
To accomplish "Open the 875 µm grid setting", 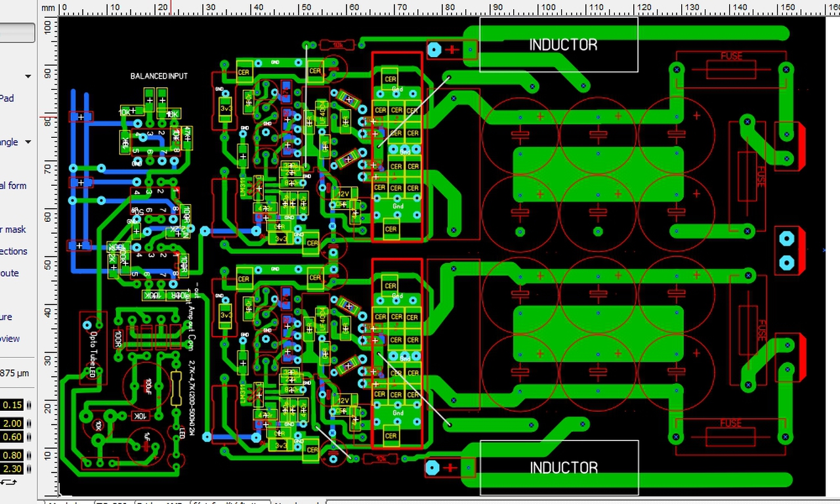I will coord(14,373).
